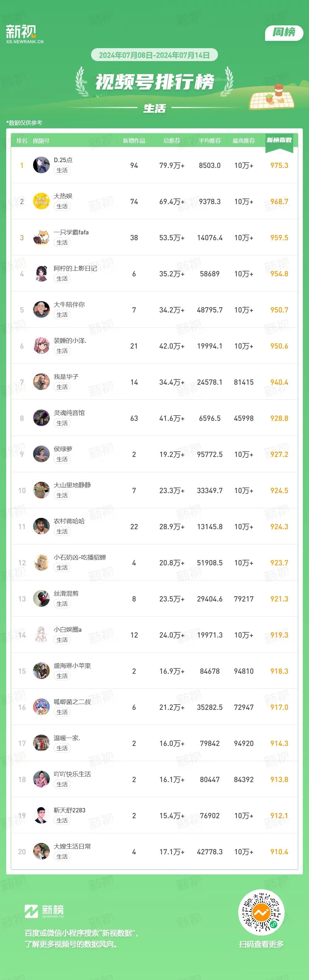Click 呱唧菌之二叔 cartoon avatar
Viewport: 309px width, 980px height.
tap(41, 707)
